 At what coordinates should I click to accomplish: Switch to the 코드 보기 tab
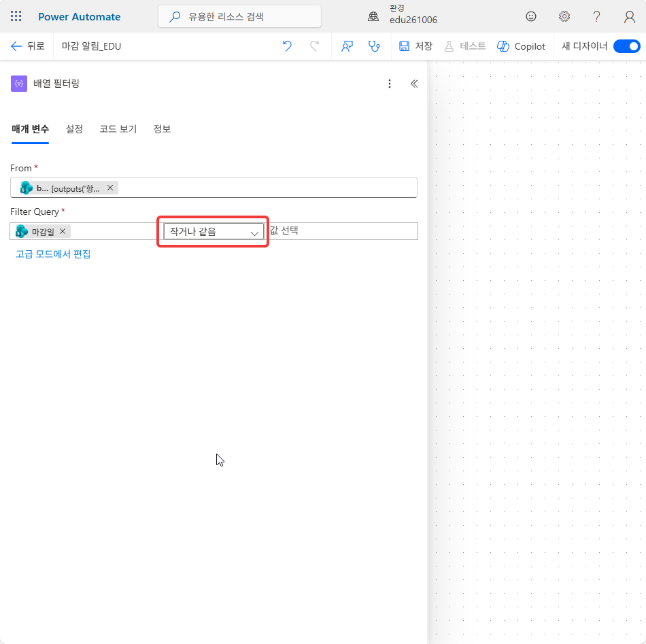[118, 129]
